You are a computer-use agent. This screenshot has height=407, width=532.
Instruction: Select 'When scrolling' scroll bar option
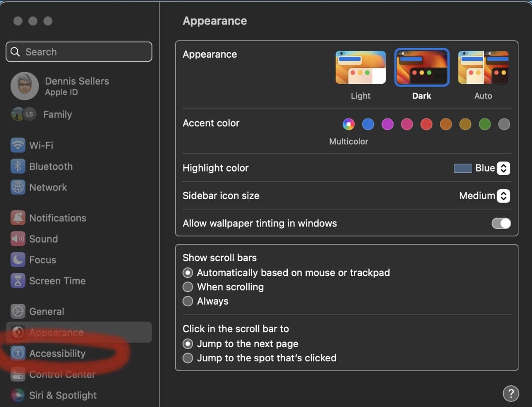tap(188, 287)
